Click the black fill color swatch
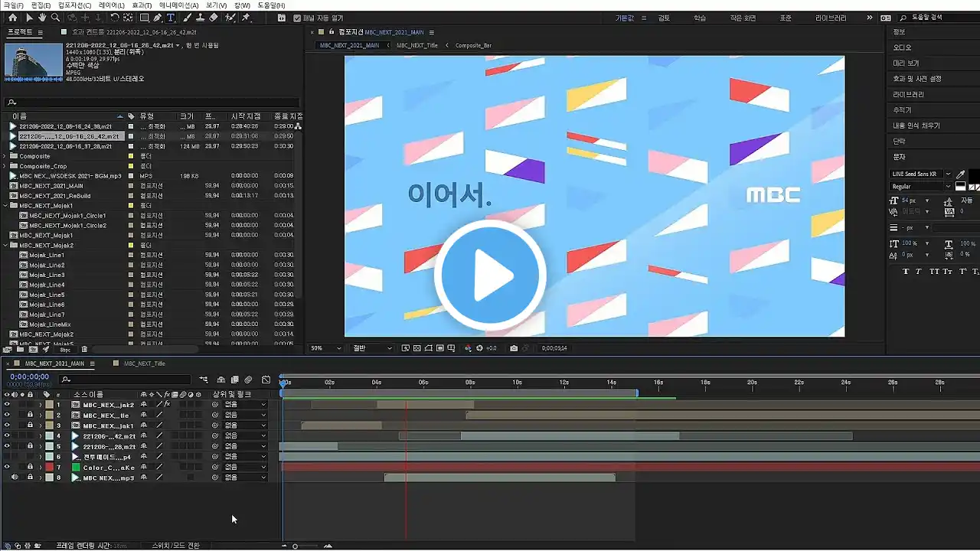This screenshot has height=551, width=980. pos(974,175)
